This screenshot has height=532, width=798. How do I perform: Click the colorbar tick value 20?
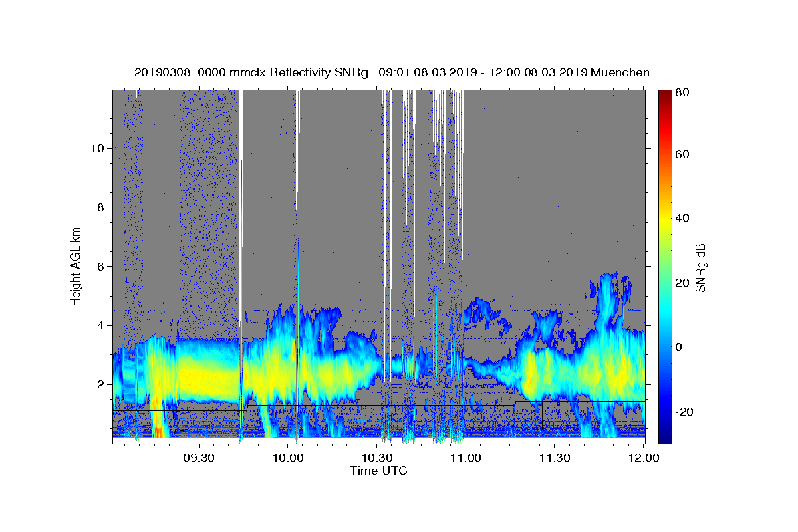pos(682,283)
